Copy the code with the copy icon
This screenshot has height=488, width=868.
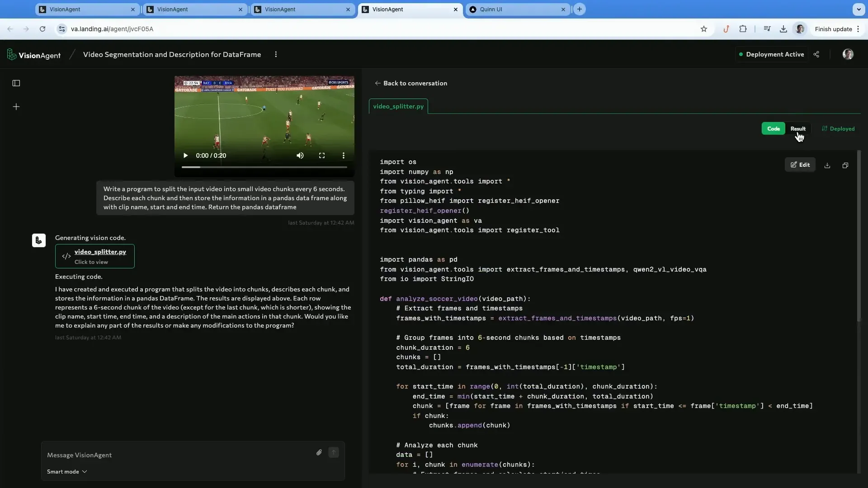point(845,165)
